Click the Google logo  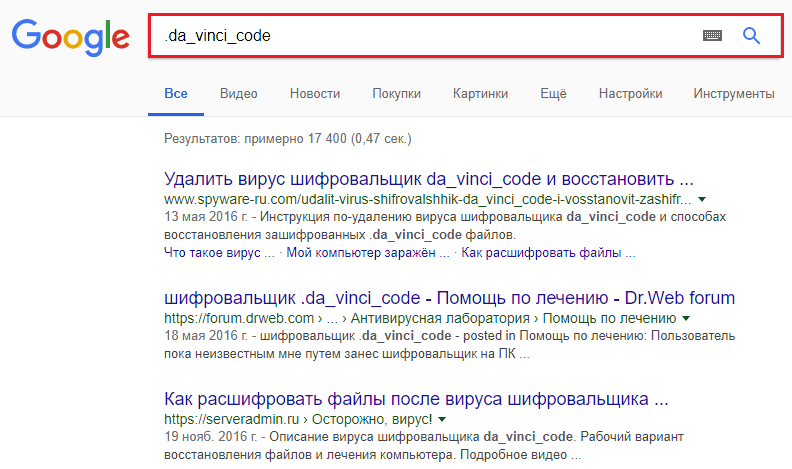[x=70, y=36]
